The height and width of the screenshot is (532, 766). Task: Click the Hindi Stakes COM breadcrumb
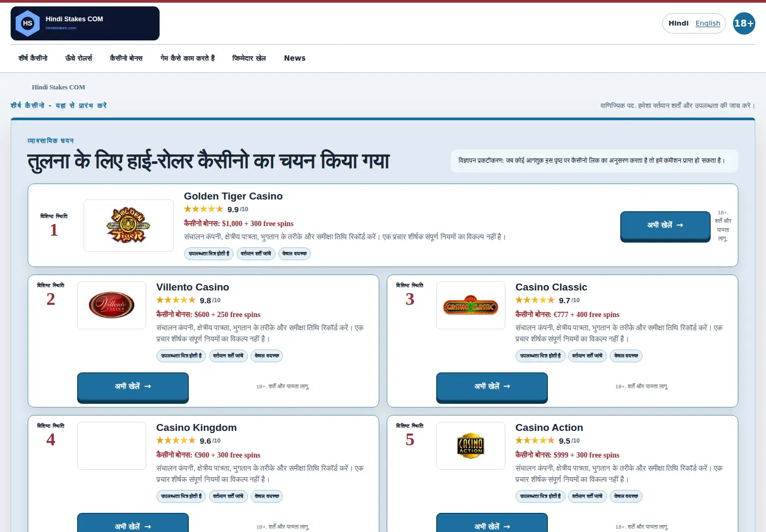click(x=59, y=87)
